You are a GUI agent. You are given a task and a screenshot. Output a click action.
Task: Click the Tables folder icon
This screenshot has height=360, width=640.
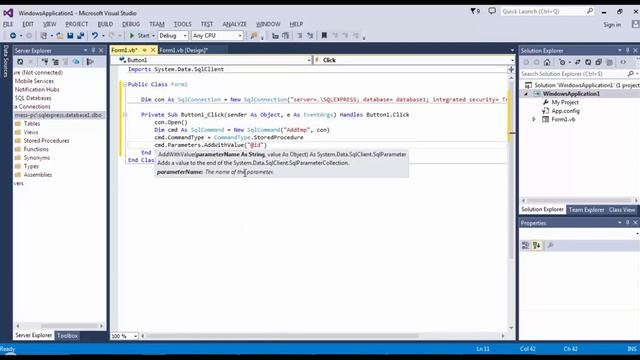(18, 123)
